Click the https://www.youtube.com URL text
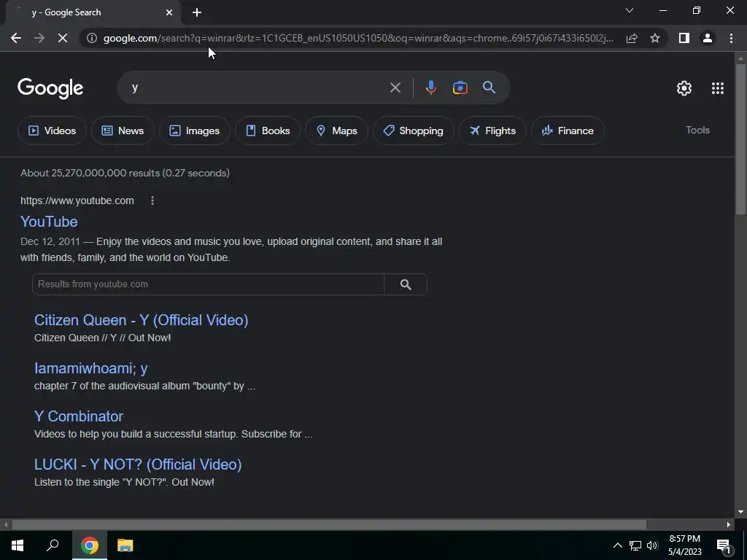The height and width of the screenshot is (560, 747). 77,201
